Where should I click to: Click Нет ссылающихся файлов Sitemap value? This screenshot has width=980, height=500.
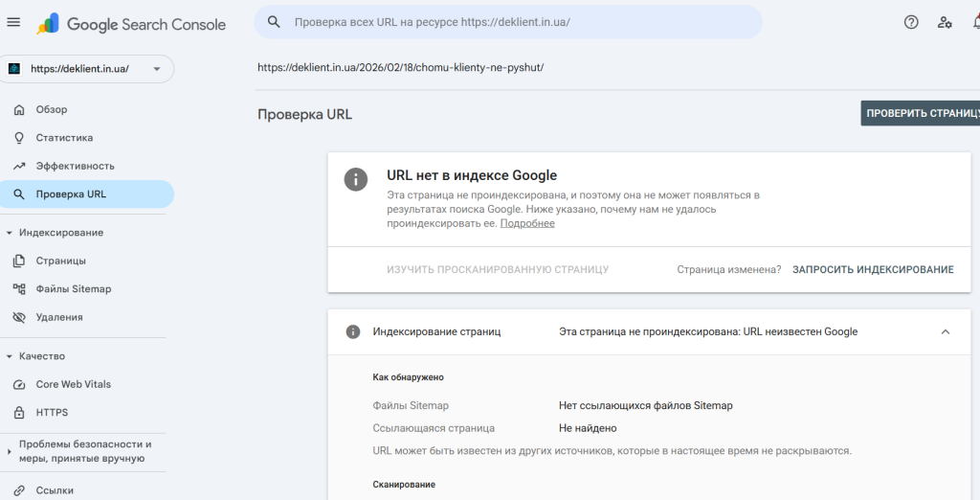(646, 405)
